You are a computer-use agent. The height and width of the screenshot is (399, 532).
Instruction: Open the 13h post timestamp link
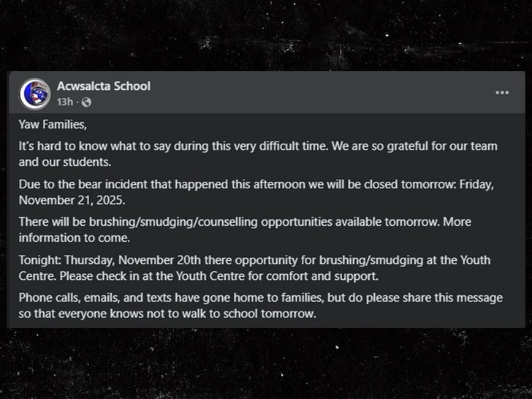coord(64,102)
